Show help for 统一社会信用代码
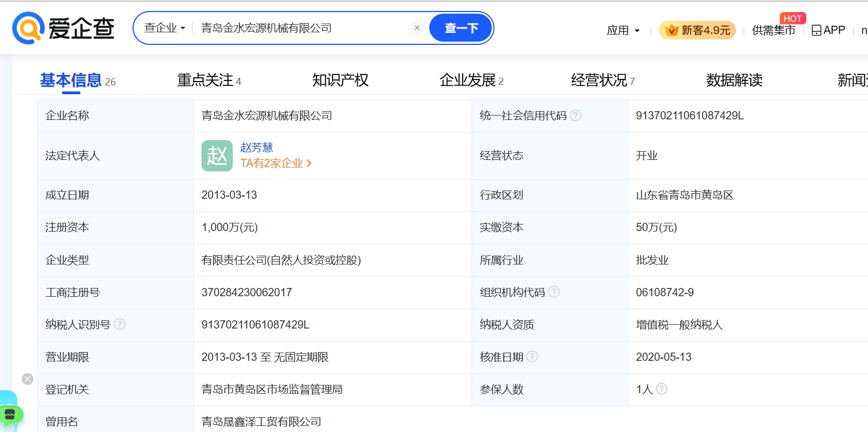Screen dimensions: 868x432 point(576,116)
